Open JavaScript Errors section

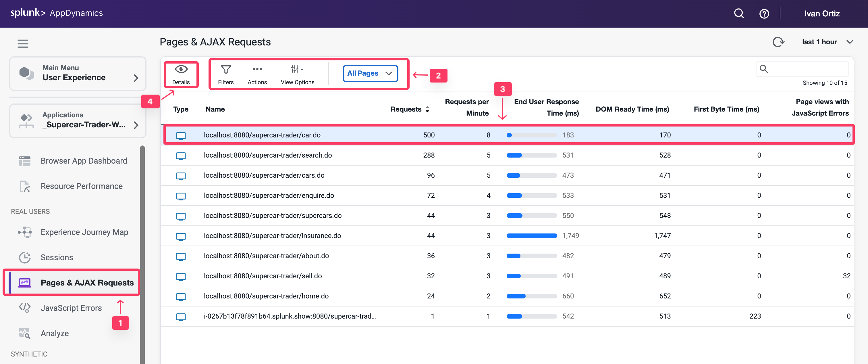point(71,308)
